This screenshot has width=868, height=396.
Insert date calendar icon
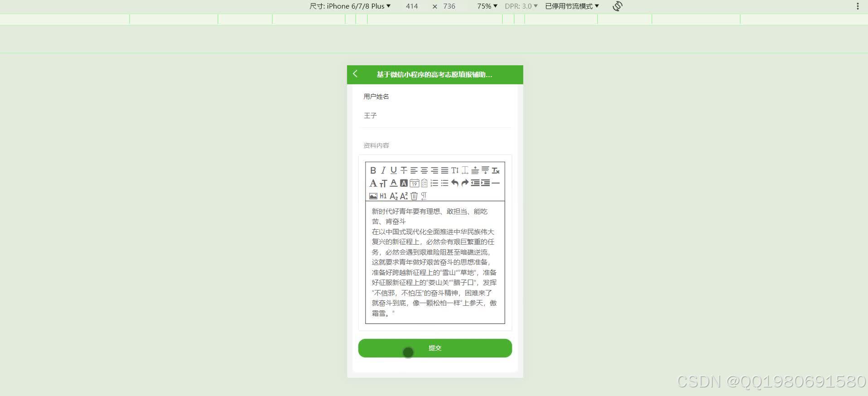[414, 183]
